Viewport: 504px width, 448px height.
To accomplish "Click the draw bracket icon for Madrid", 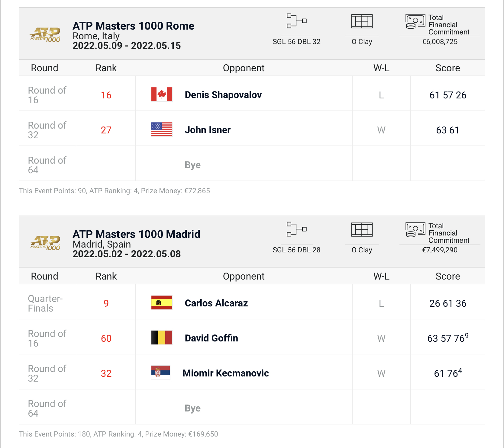I will (x=296, y=229).
